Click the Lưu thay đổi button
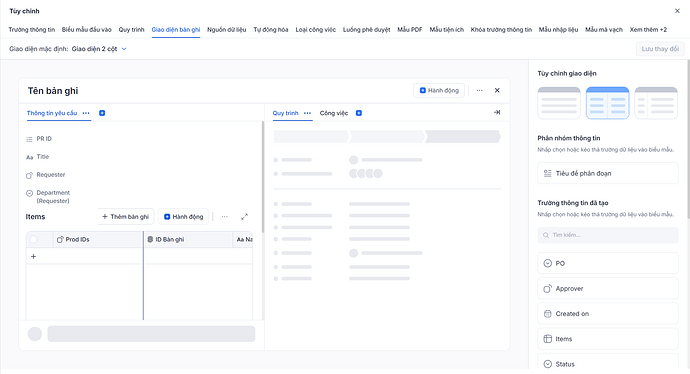The image size is (690, 374). point(660,49)
